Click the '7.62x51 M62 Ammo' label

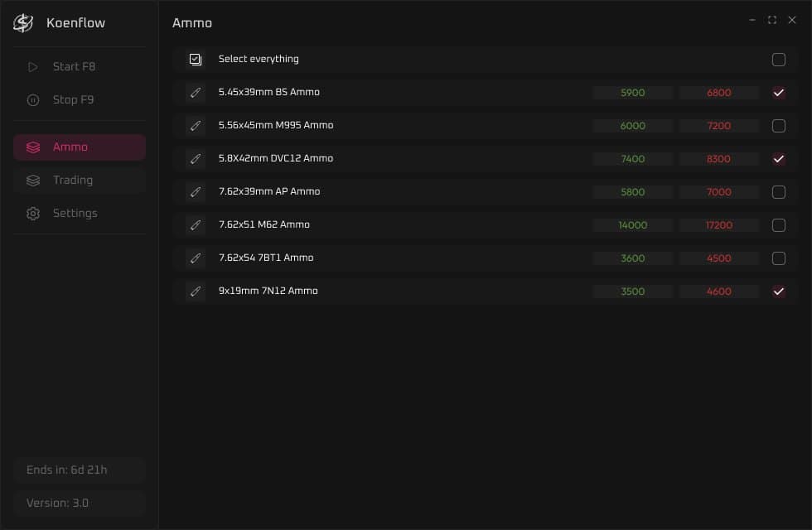[x=264, y=224]
